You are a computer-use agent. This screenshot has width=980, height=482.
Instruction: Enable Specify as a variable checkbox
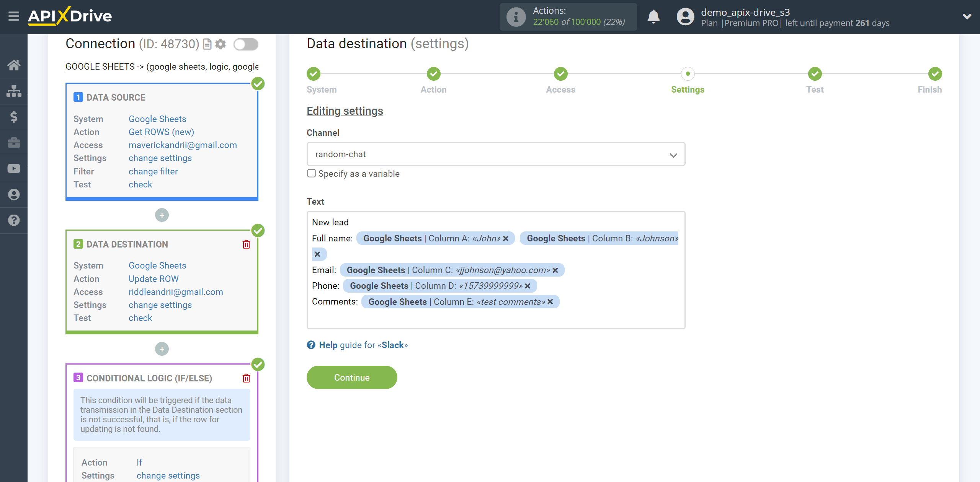pos(310,174)
